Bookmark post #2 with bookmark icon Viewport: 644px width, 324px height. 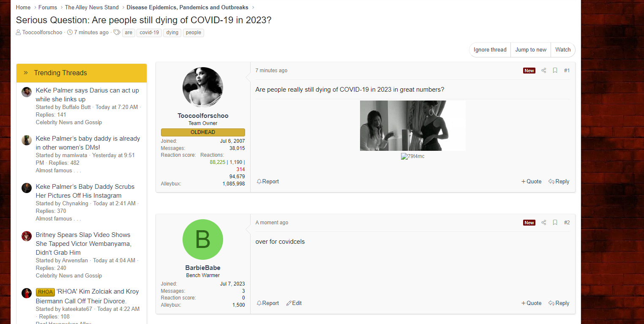(555, 223)
